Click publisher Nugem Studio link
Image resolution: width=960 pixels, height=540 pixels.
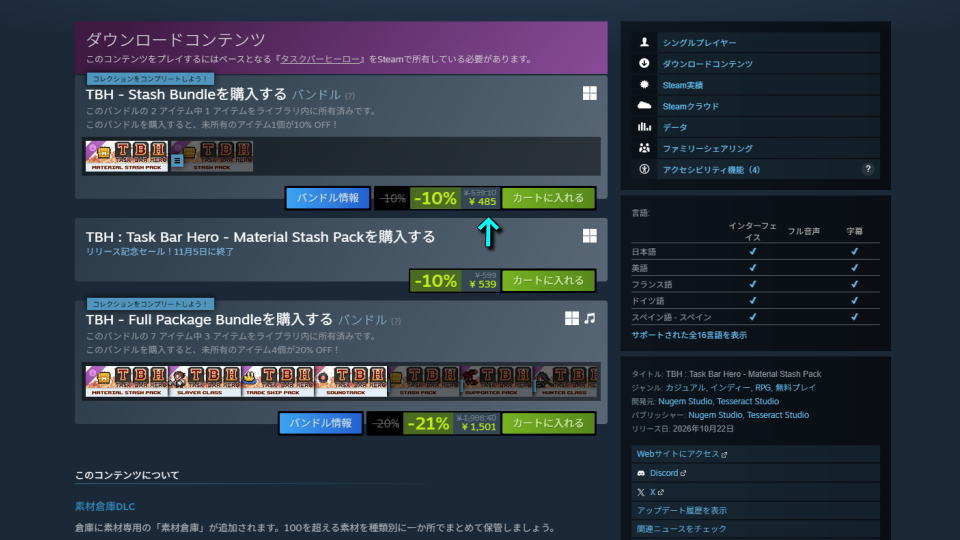tap(714, 414)
